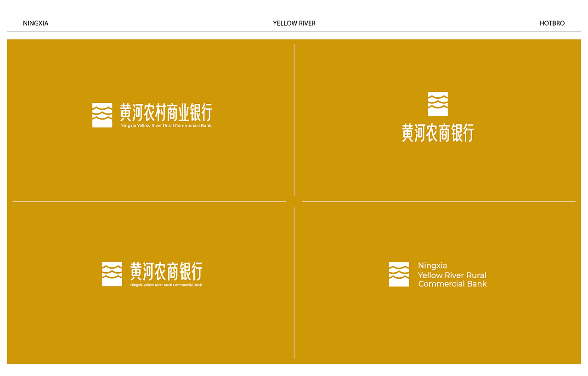The height and width of the screenshot is (376, 588).
Task: Click small English caption under 黄河农商银行
Action: (166, 285)
